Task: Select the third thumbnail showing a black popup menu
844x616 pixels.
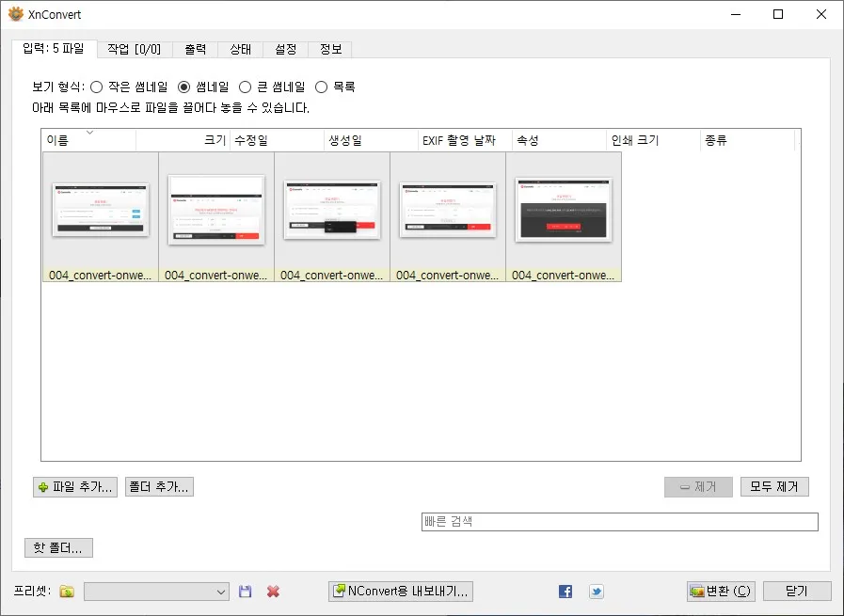Action: pos(332,216)
